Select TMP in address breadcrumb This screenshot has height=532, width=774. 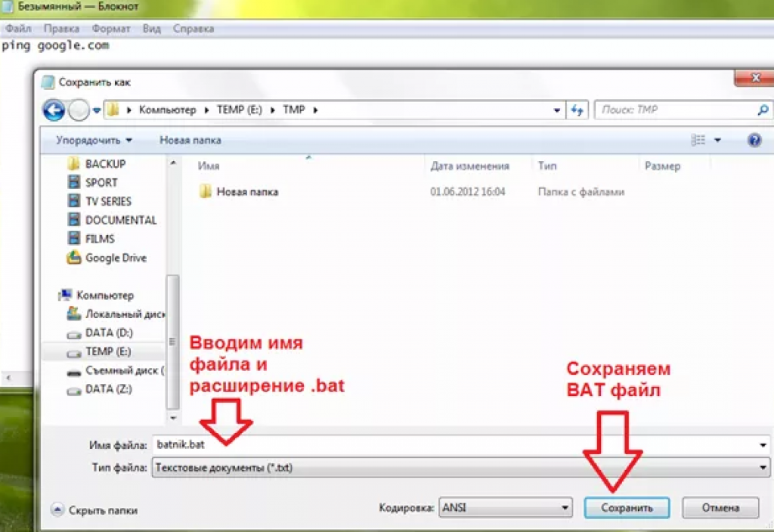pos(294,110)
